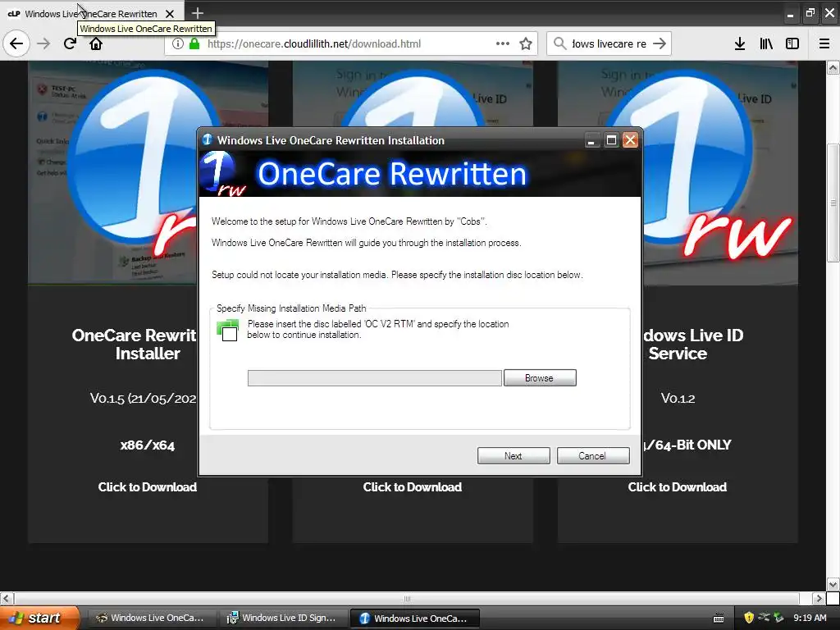
Task: Close the Windows Live OneCare Rewritten tab
Action: (170, 13)
